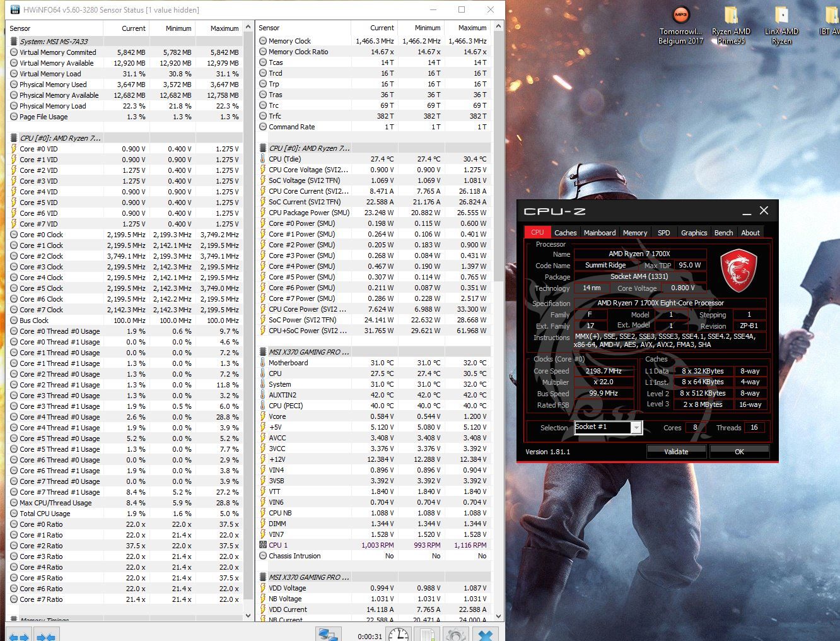Image resolution: width=840 pixels, height=641 pixels.
Task: Select the CPU (PECI) row
Action: click(x=373, y=406)
